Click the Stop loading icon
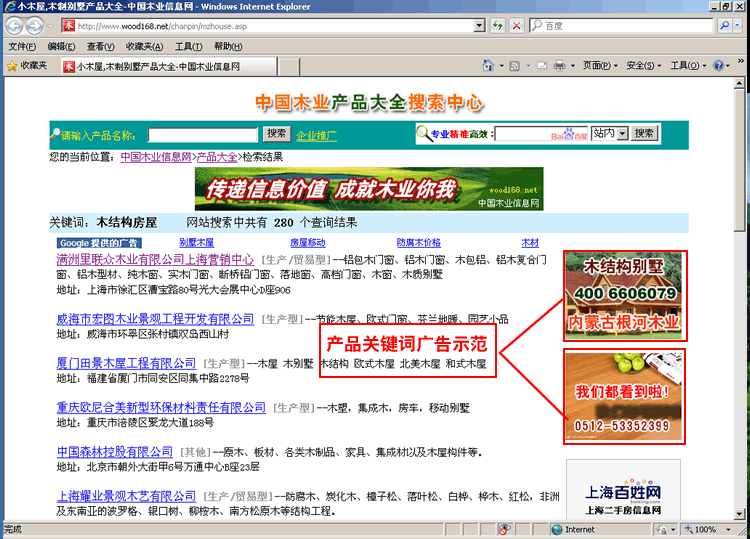The width and height of the screenshot is (750, 539). point(516,25)
